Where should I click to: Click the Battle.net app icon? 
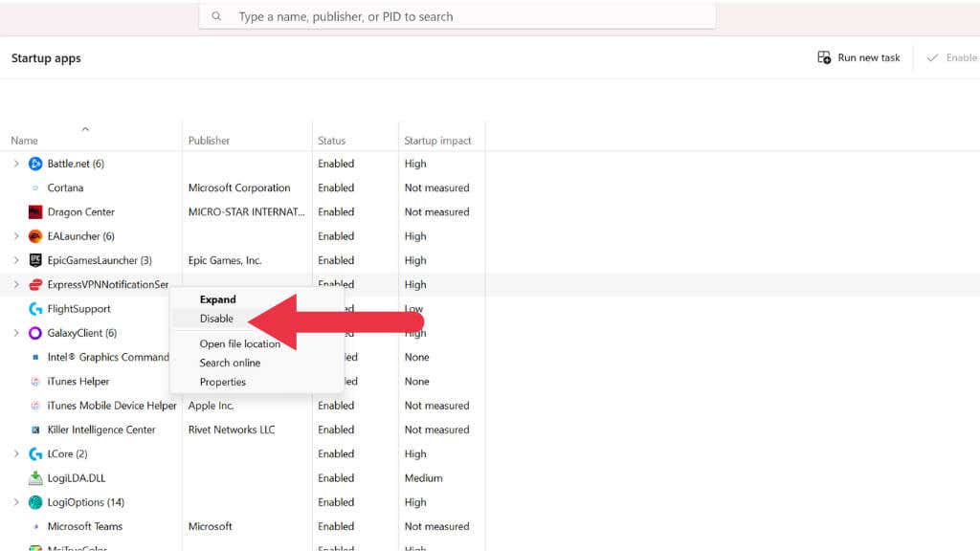point(35,164)
